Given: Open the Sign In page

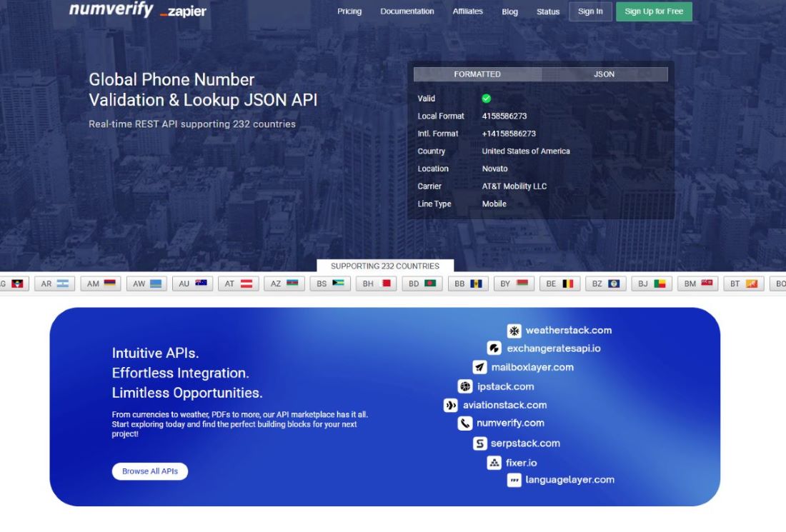Looking at the screenshot, I should click(x=590, y=11).
